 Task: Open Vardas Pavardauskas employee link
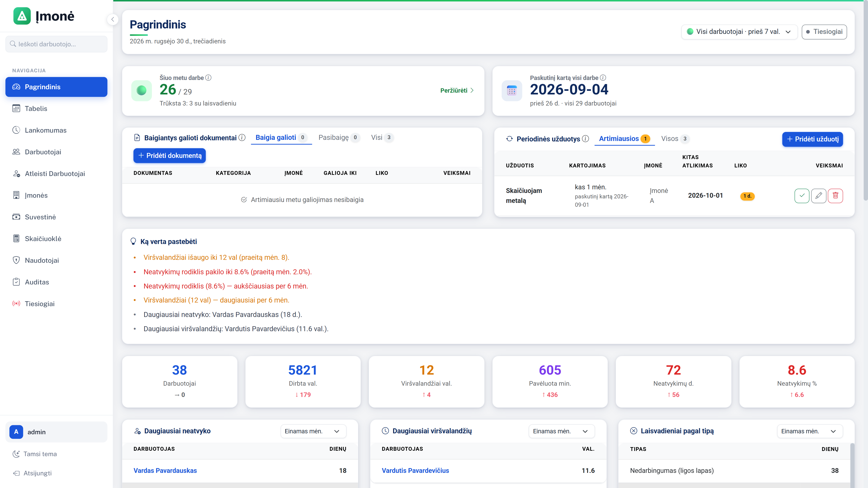[165, 470]
